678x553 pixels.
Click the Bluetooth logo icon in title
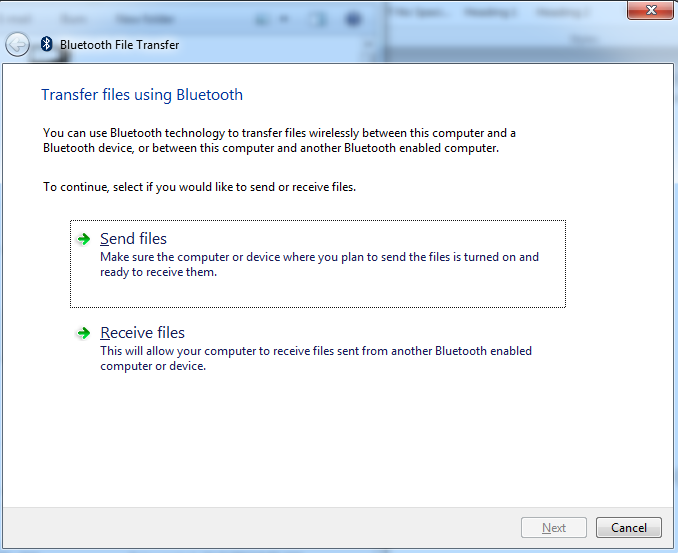pos(46,44)
